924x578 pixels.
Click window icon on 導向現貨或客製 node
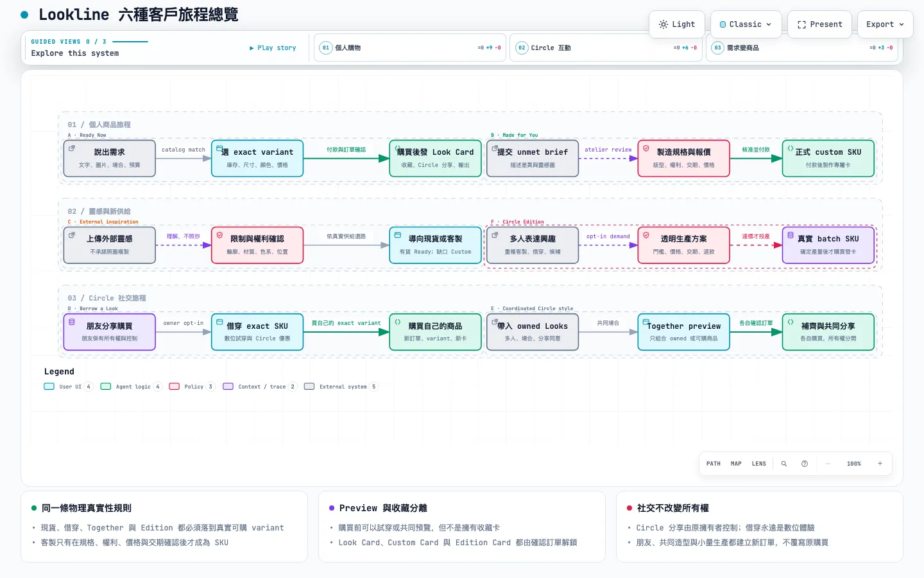(x=397, y=235)
